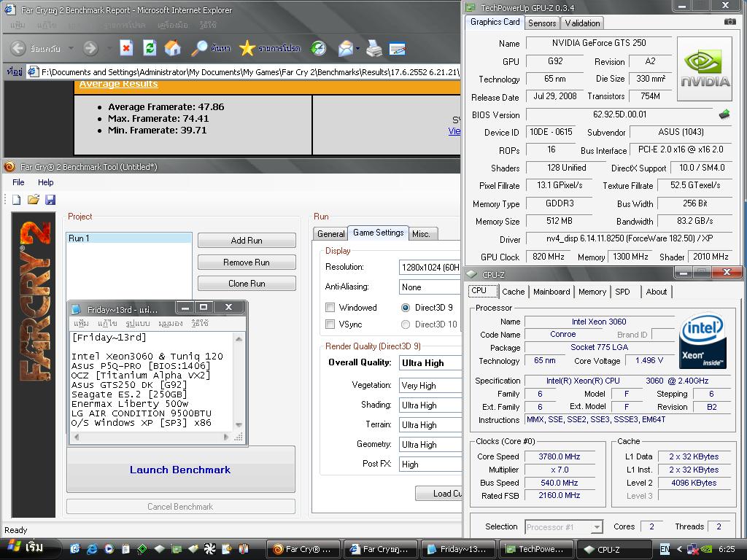Click the Notepad horizontal scrollbar
This screenshot has height=560, width=747.
[150, 437]
